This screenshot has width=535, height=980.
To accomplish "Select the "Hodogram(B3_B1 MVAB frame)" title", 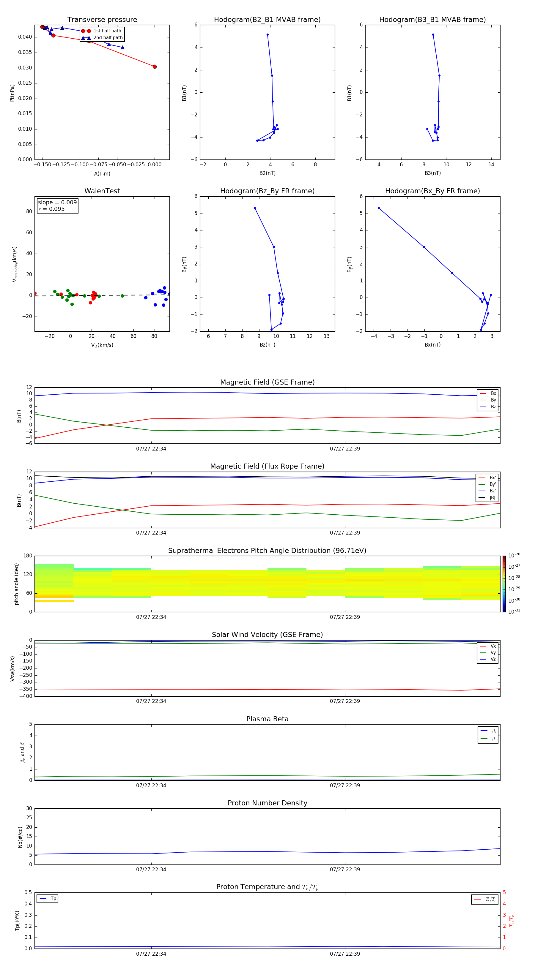I will tap(432, 20).
